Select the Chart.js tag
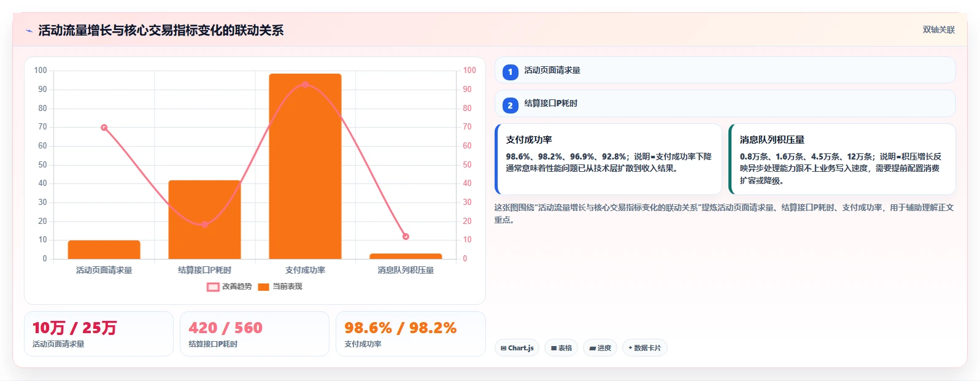The image size is (980, 381). click(x=517, y=348)
